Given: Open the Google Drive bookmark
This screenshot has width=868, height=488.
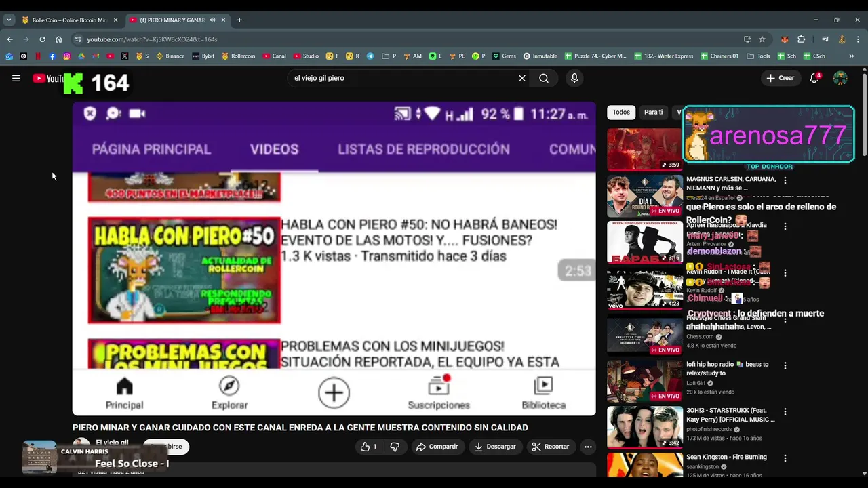Looking at the screenshot, I should point(81,56).
